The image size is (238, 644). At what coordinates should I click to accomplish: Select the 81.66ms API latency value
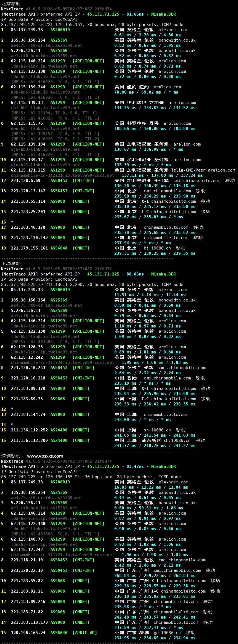click(x=135, y=14)
